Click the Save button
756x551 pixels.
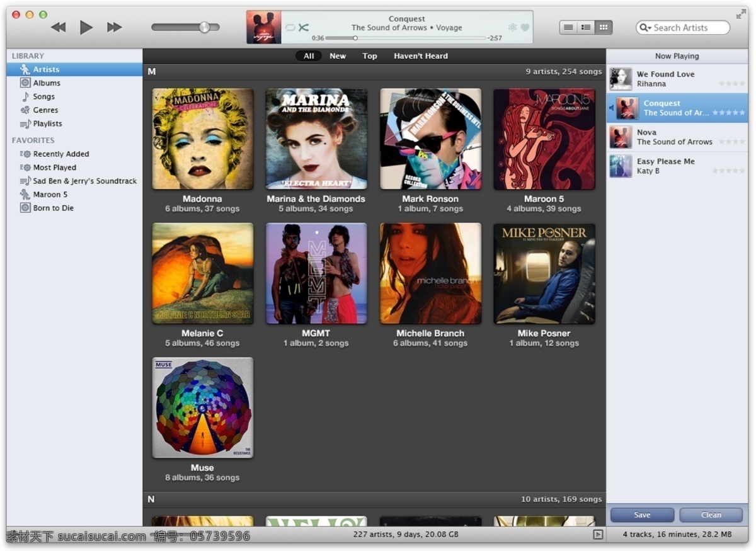642,515
